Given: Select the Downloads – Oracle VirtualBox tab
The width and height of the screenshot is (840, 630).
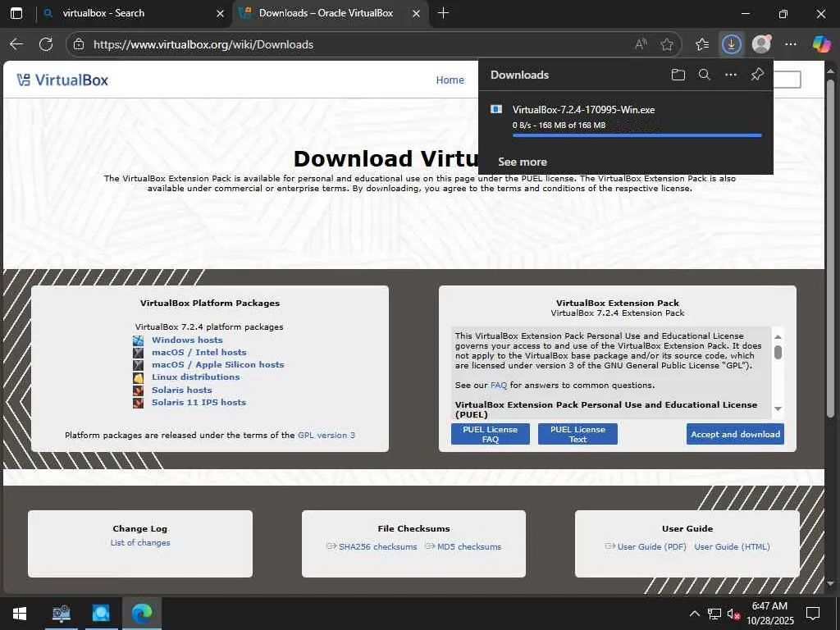Looking at the screenshot, I should click(x=326, y=13).
